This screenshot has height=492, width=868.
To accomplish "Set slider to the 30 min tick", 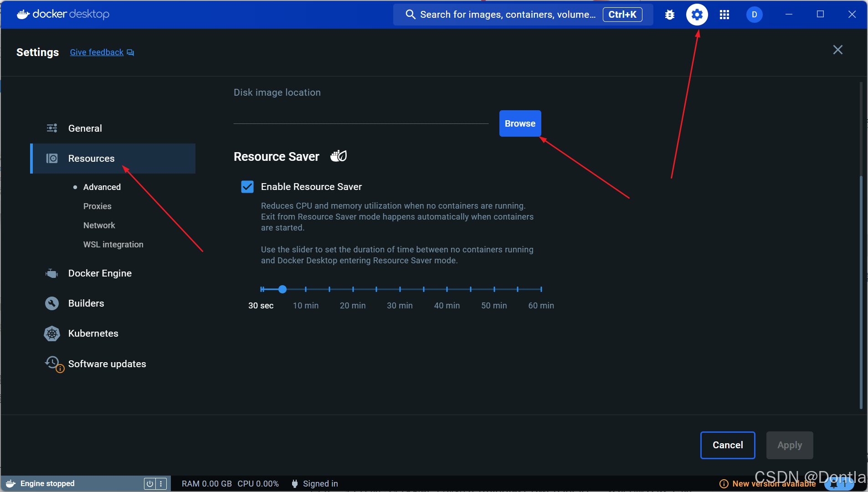I will coord(400,289).
